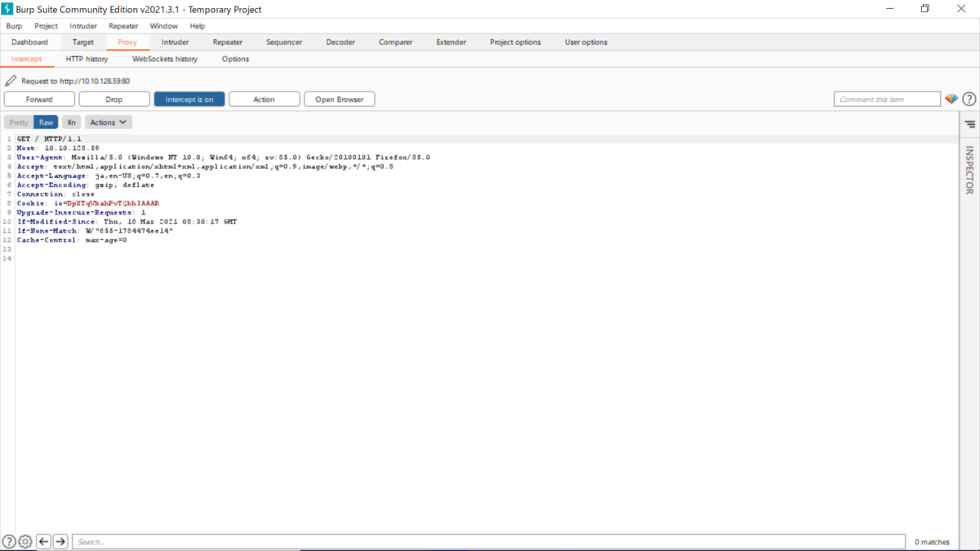The width and height of the screenshot is (980, 551).
Task: Click the Search input field
Action: (x=488, y=541)
